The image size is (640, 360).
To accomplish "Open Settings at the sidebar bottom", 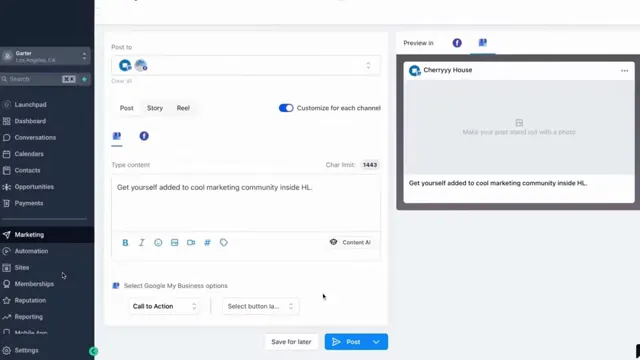I will (26, 350).
